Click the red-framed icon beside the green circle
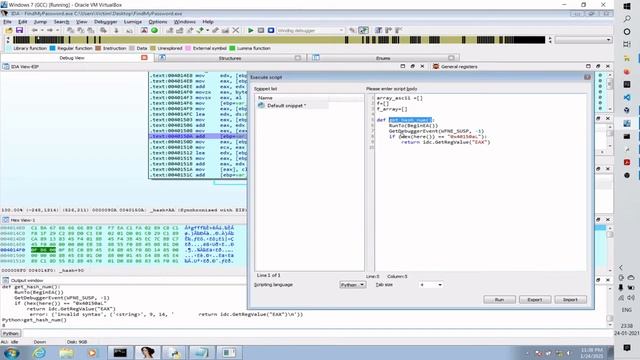This screenshot has height=360, width=640. point(144,31)
